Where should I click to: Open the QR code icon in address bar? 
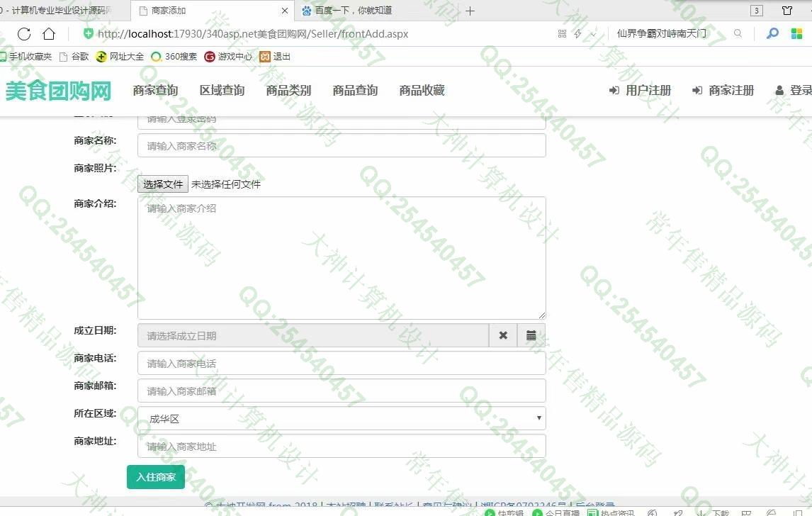click(x=563, y=34)
